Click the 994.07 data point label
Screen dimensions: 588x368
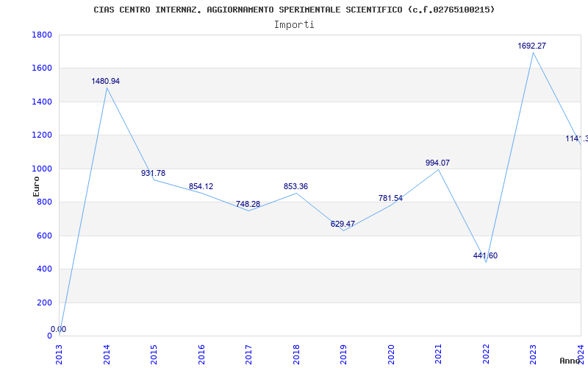[x=437, y=163]
